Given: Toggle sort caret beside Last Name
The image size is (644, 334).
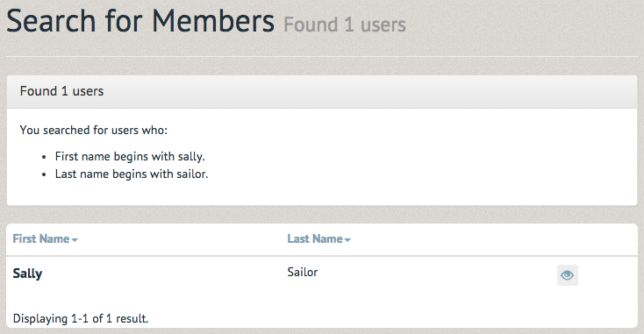Looking at the screenshot, I should tap(347, 240).
